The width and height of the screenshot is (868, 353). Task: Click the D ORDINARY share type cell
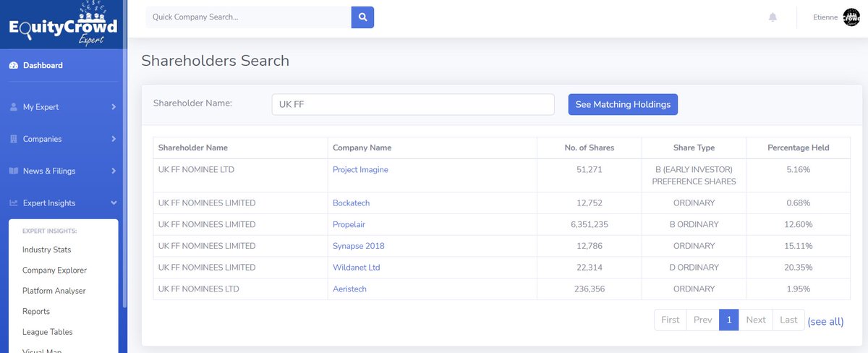point(694,268)
